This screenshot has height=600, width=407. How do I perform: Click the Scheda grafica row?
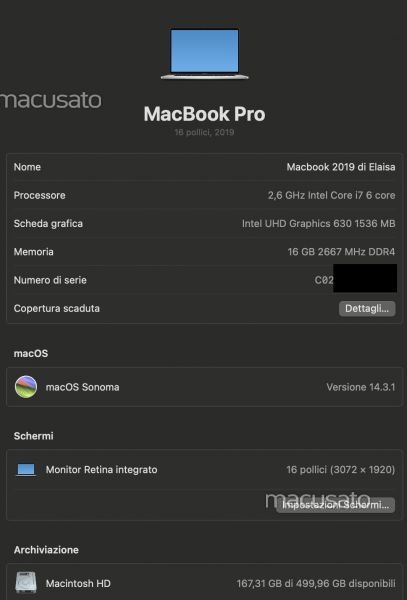click(204, 223)
